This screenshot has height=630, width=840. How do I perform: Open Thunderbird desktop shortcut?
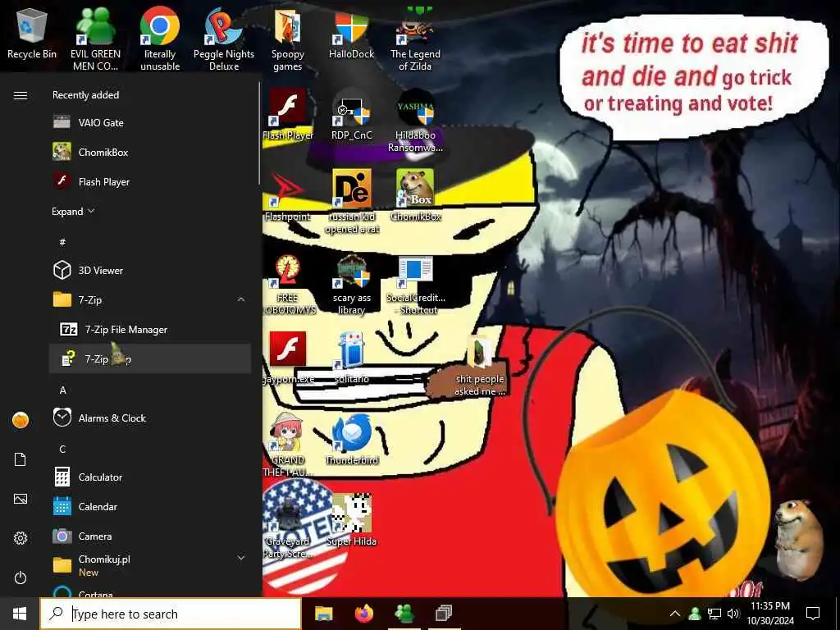(351, 440)
